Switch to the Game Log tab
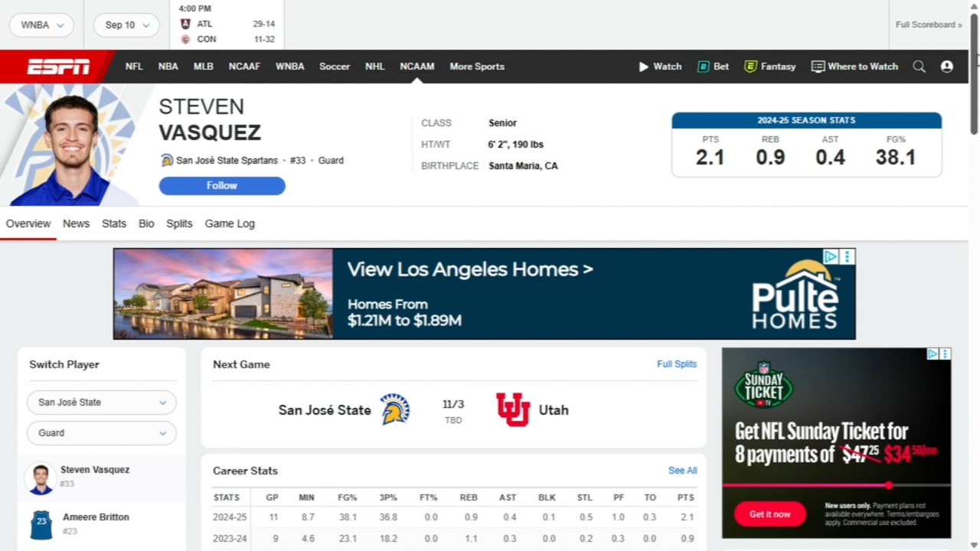This screenshot has height=551, width=980. pos(230,223)
